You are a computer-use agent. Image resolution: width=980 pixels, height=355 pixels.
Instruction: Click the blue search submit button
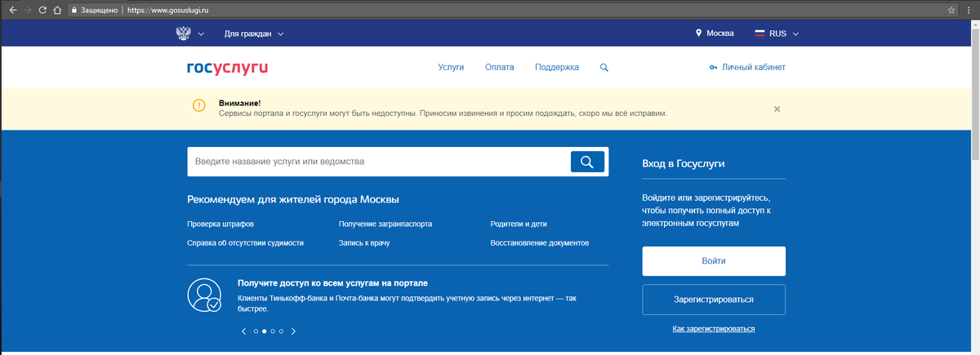587,162
